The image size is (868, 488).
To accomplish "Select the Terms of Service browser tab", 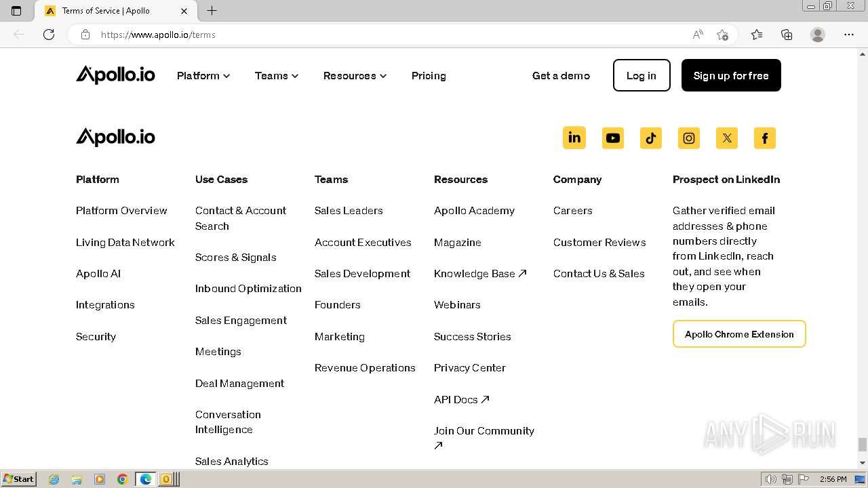I will pos(117,11).
